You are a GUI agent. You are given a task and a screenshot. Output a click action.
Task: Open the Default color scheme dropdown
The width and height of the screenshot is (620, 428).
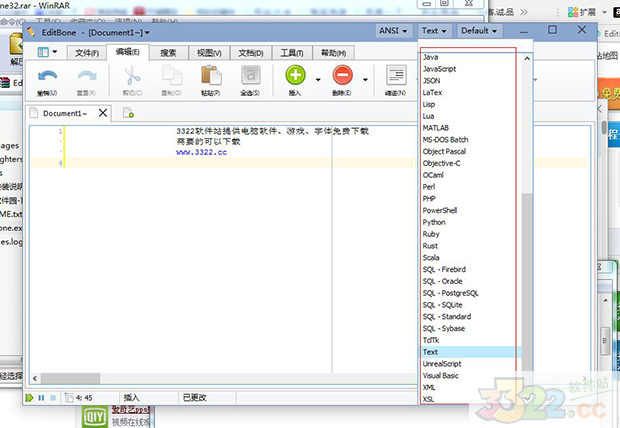479,31
